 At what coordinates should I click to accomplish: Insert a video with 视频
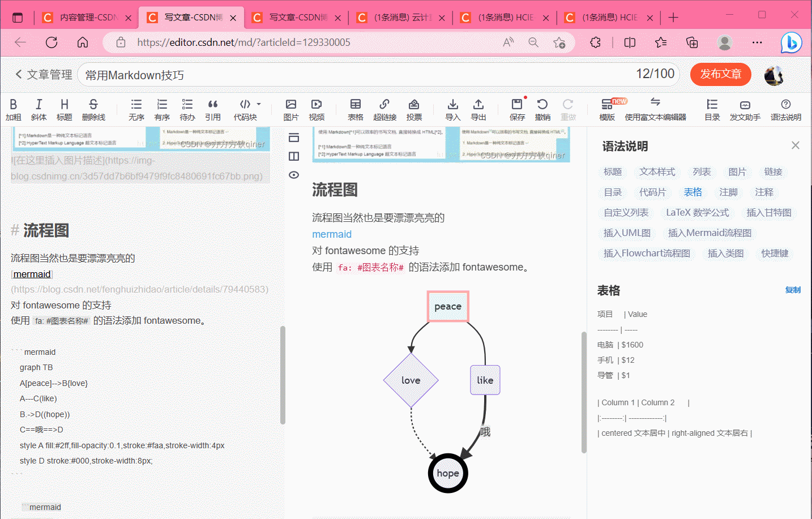pyautogui.click(x=317, y=110)
